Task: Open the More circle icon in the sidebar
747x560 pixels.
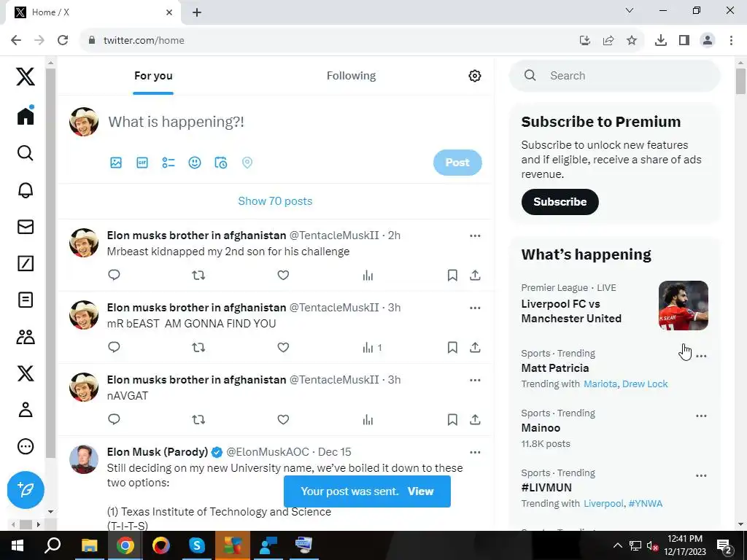Action: tap(26, 447)
